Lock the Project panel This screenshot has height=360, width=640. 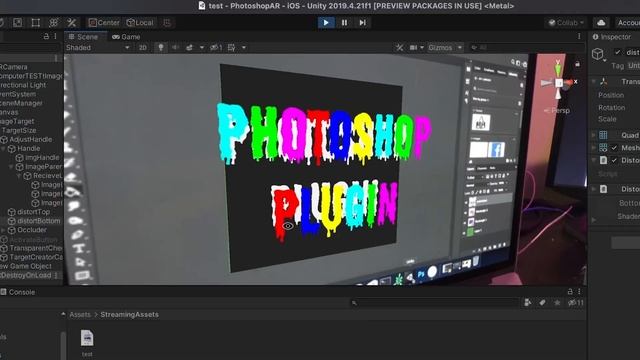(570, 291)
